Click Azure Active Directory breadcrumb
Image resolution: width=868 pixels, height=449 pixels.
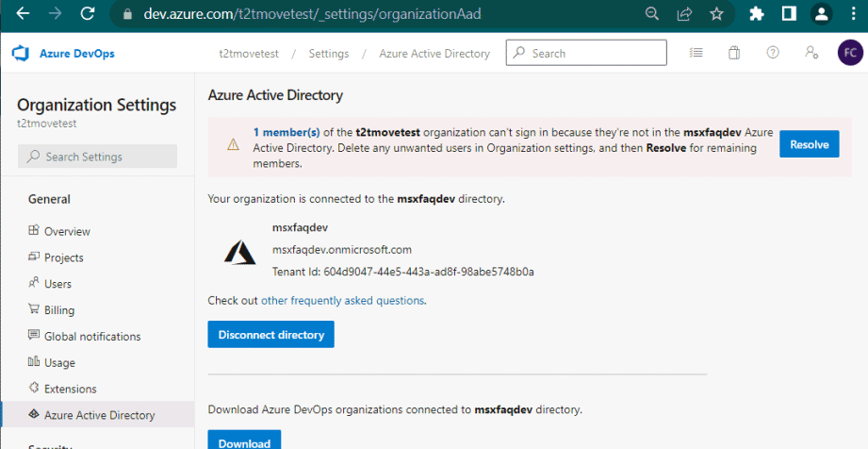[434, 53]
